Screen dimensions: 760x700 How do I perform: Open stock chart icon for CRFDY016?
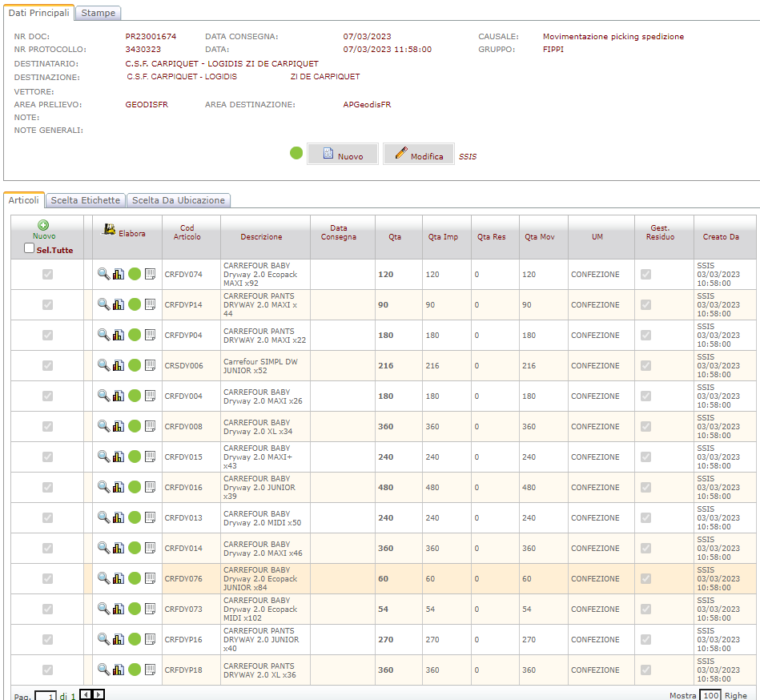(x=119, y=487)
